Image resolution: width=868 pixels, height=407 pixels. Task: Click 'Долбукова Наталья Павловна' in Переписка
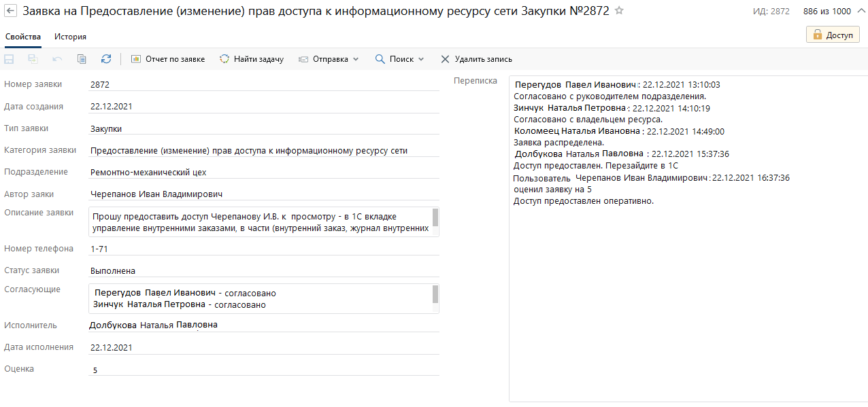579,154
